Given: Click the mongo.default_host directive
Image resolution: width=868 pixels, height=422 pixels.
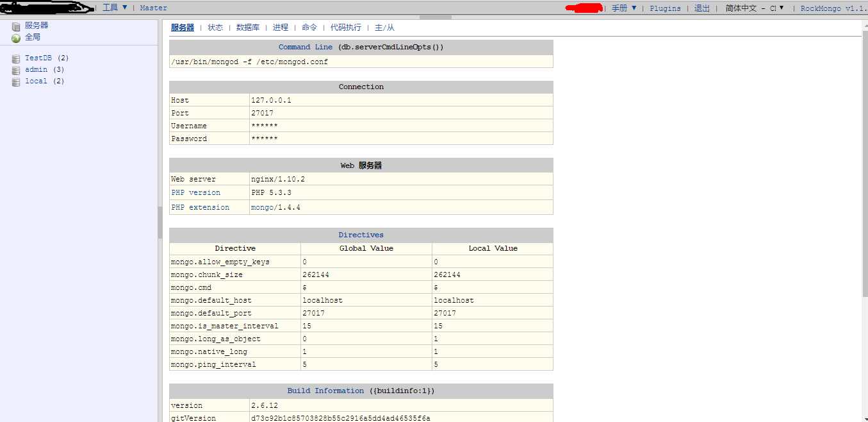Looking at the screenshot, I should [x=211, y=300].
